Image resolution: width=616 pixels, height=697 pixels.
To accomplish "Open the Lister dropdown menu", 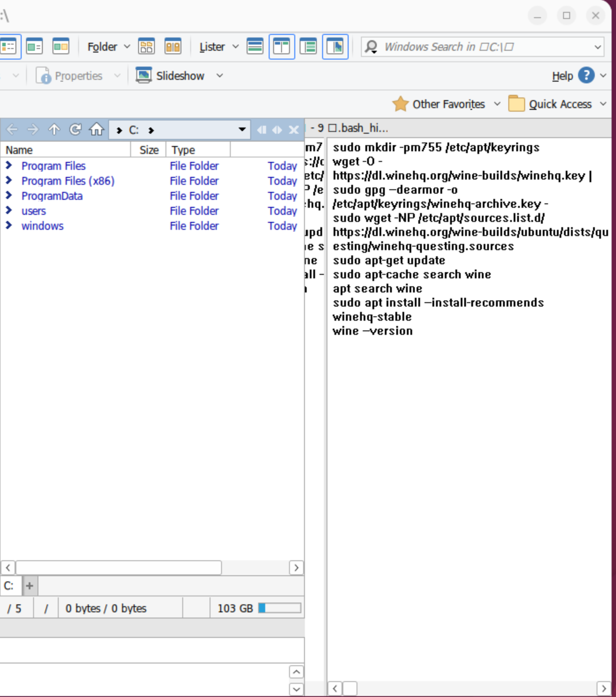I will coord(218,47).
